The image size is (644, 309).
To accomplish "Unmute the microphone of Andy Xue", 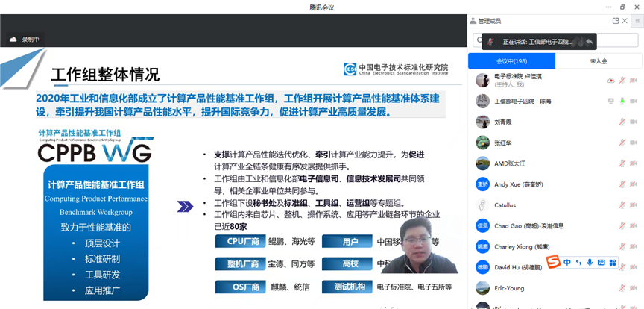I will pyautogui.click(x=622, y=184).
